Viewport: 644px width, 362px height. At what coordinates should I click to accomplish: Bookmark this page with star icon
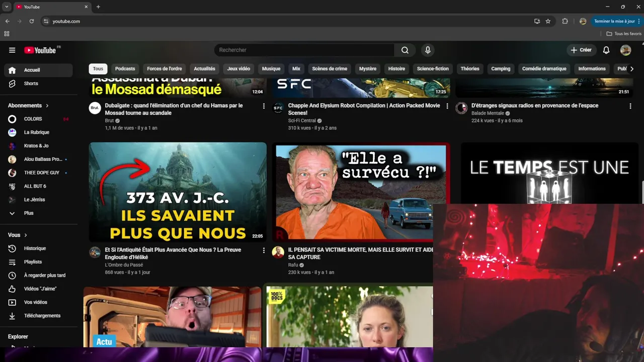click(x=548, y=21)
